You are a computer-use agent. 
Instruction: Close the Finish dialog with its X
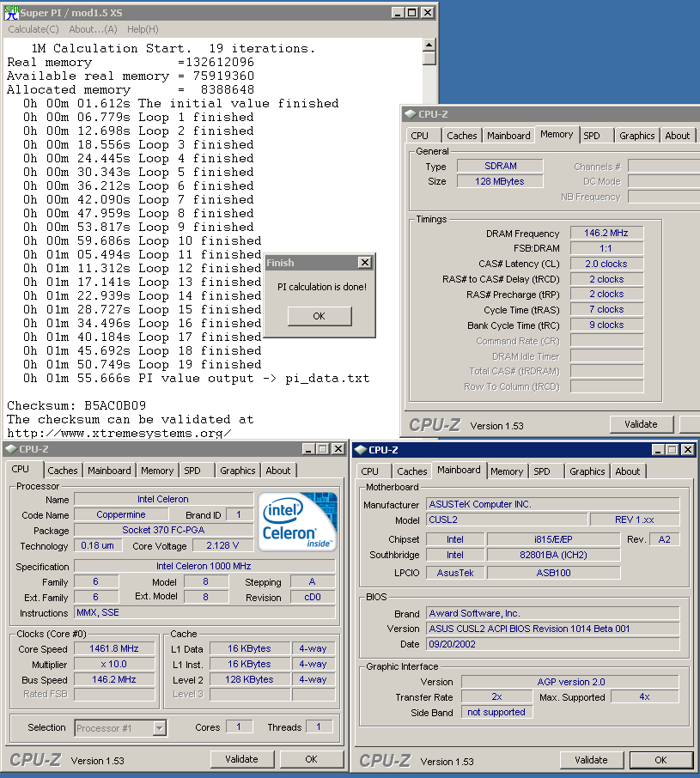pos(364,263)
